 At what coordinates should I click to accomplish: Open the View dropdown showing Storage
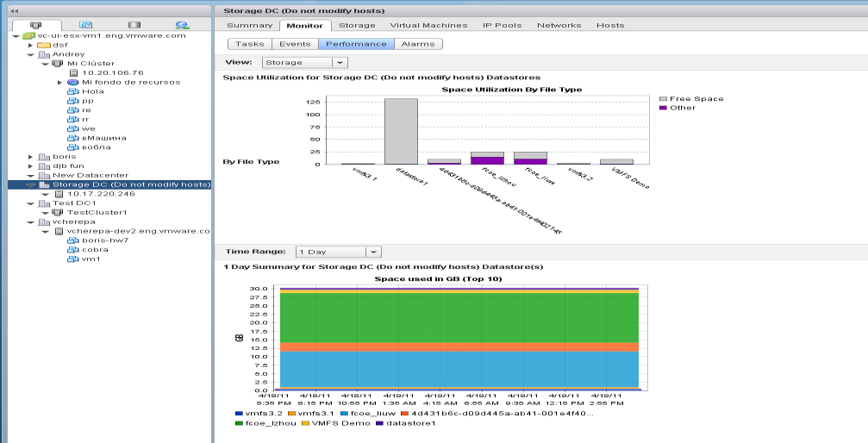pyautogui.click(x=305, y=63)
